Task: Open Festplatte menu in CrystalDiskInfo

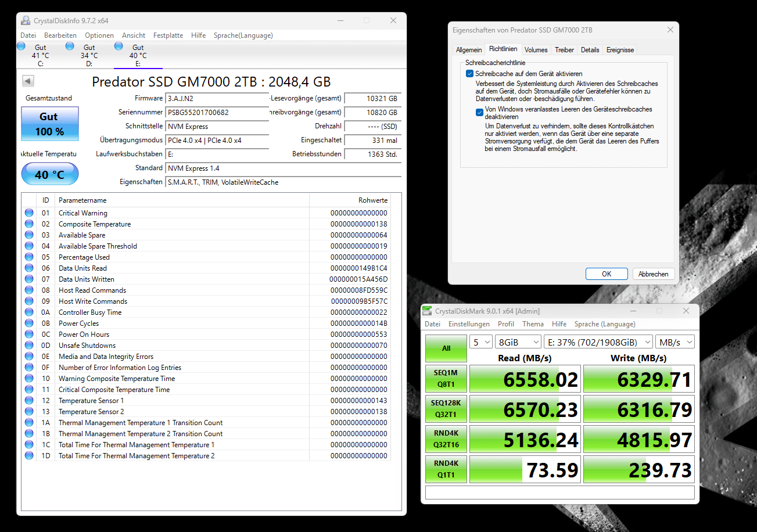Action: [x=168, y=35]
